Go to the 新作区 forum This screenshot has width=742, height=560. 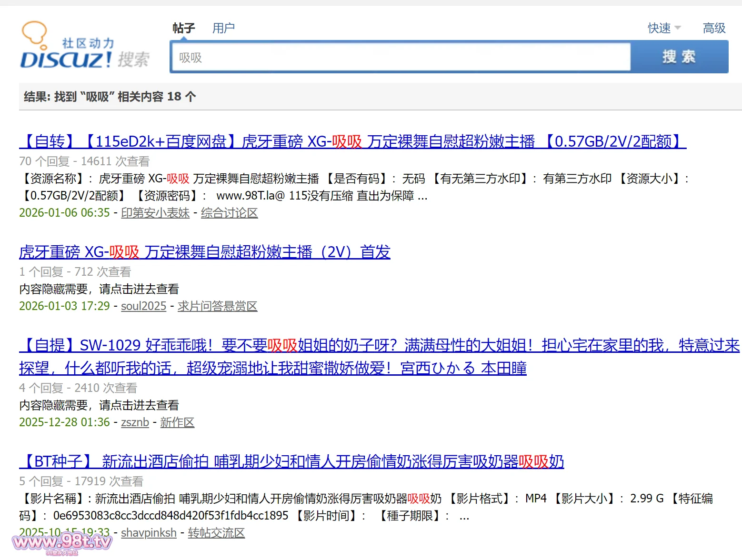(177, 422)
